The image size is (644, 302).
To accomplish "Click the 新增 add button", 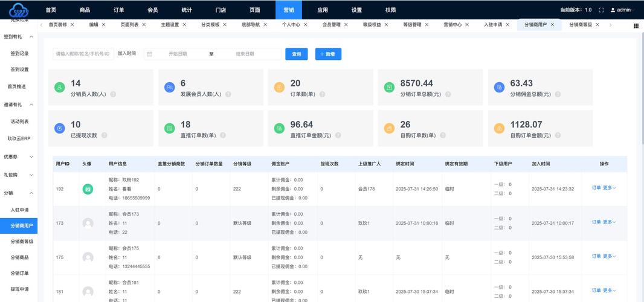I will (328, 54).
